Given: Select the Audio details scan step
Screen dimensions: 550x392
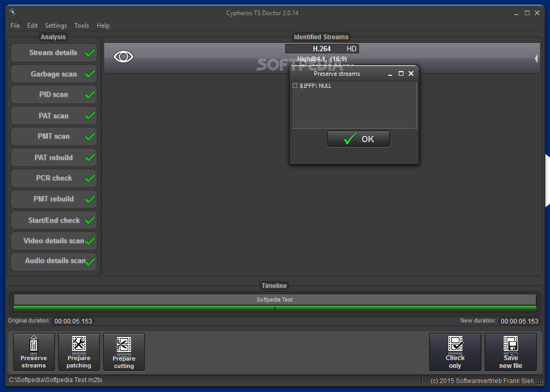Looking at the screenshot, I should [54, 261].
